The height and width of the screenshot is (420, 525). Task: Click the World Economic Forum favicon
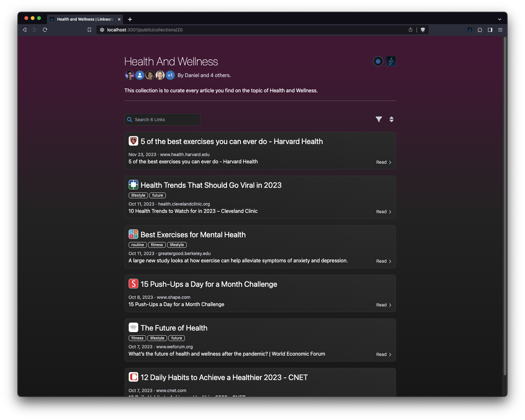(x=133, y=327)
